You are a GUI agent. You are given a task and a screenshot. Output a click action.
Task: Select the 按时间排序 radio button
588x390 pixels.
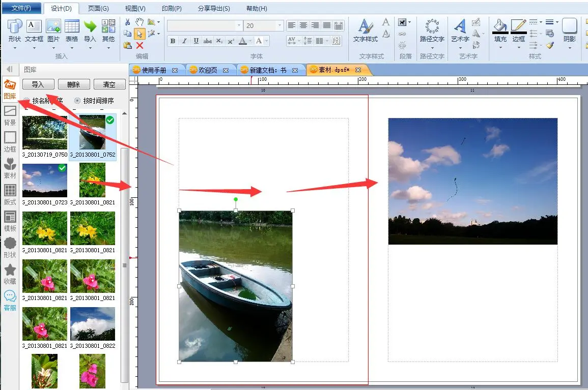tap(77, 101)
